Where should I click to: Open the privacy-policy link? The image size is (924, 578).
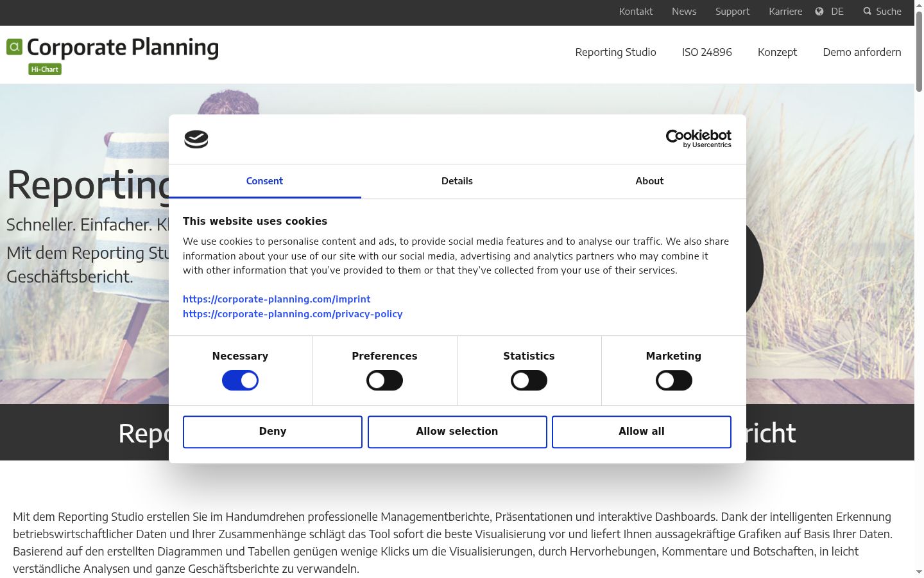(293, 314)
